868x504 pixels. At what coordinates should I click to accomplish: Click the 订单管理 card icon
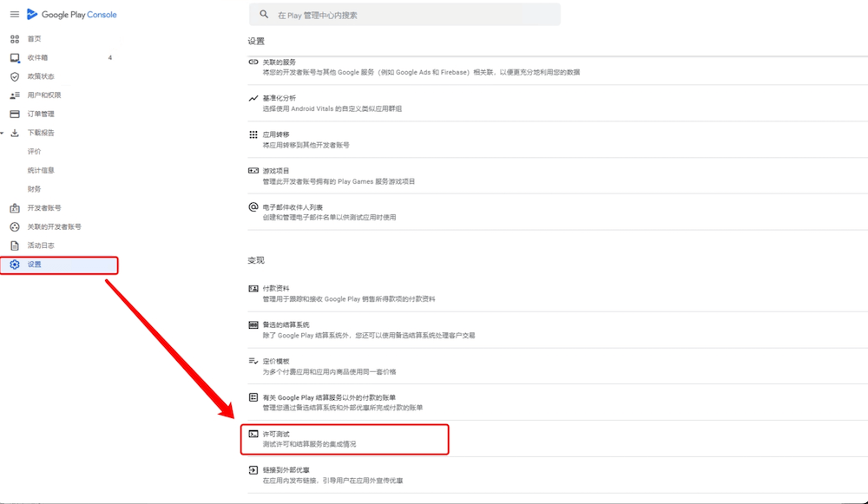15,115
